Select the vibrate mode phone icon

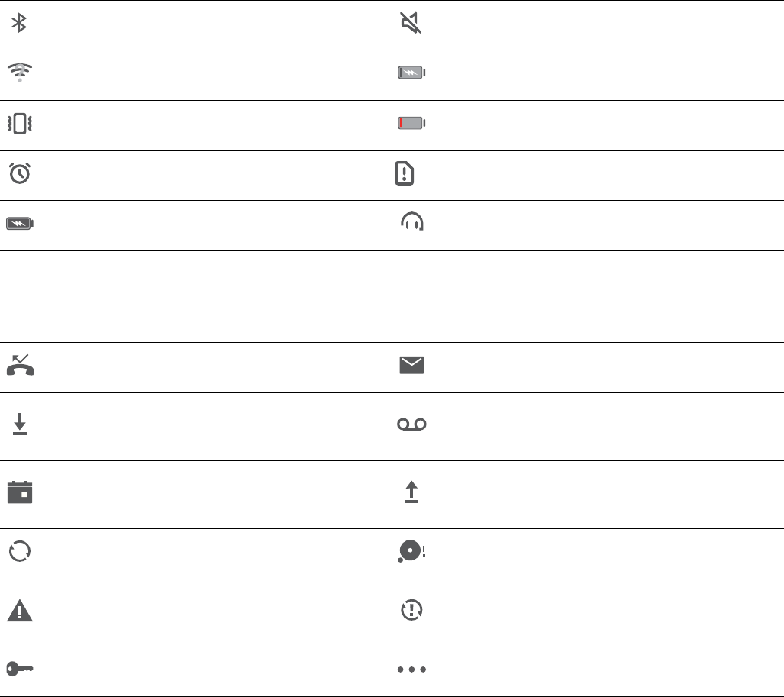[20, 124]
